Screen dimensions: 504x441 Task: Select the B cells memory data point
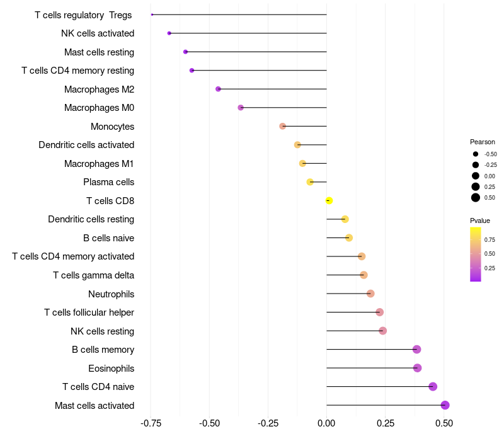416,350
